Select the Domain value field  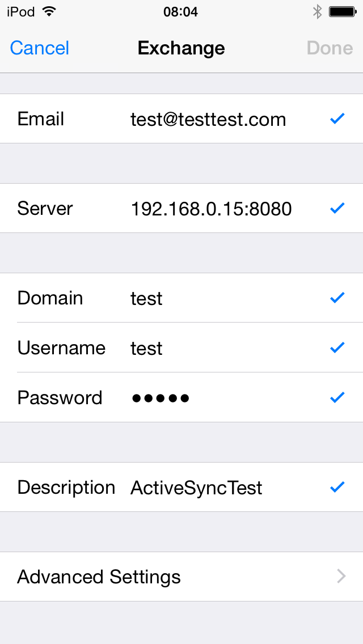(146, 298)
